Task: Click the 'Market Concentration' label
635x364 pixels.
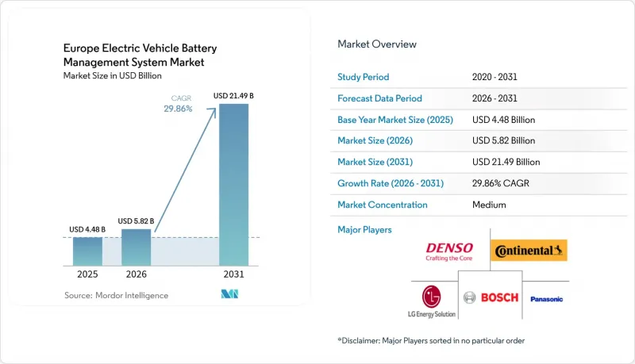Action: (383, 205)
